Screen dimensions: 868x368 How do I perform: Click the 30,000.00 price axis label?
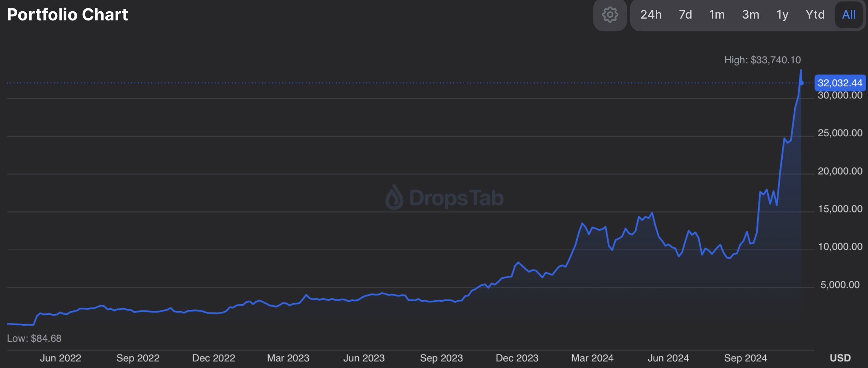(x=840, y=95)
